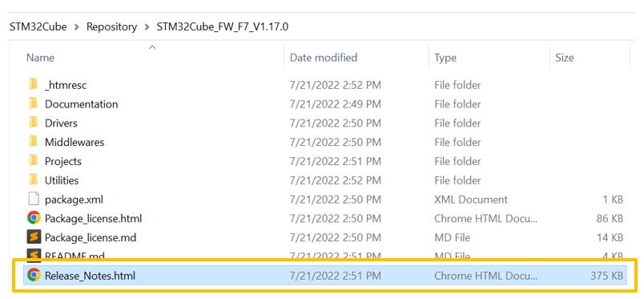Select Chrome icon of Release_Notes.html
The width and height of the screenshot is (644, 299).
pyautogui.click(x=34, y=275)
